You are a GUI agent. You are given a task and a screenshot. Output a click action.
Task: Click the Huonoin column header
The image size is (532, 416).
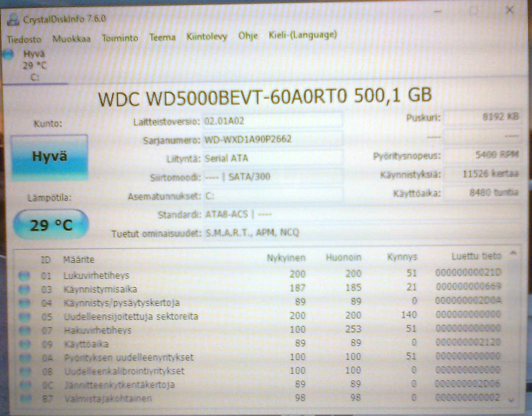[344, 257]
